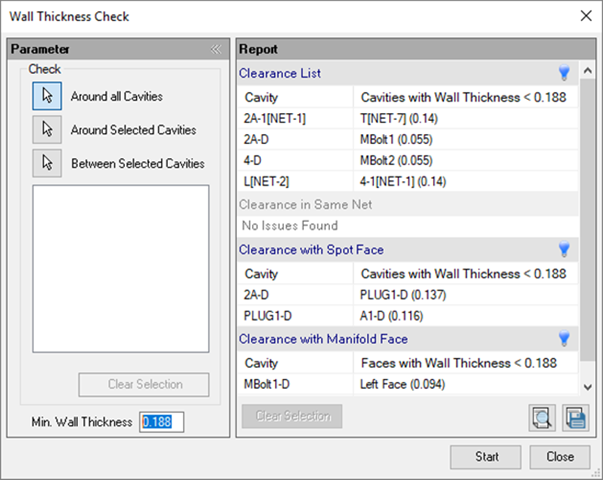Screen dimensions: 603x480
Task: Select the 2A-1[NET-1] row in Clearance List
Action: tap(298, 116)
